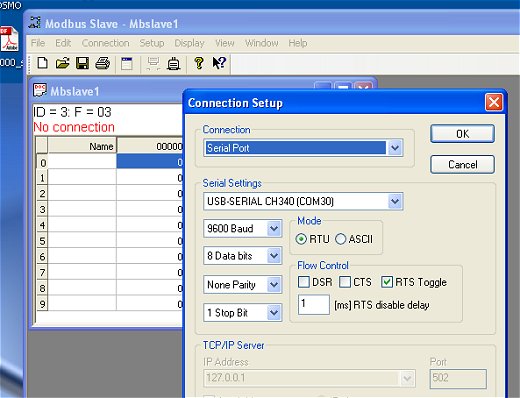Open the Edit menu
This screenshot has width=520, height=398.
63,43
